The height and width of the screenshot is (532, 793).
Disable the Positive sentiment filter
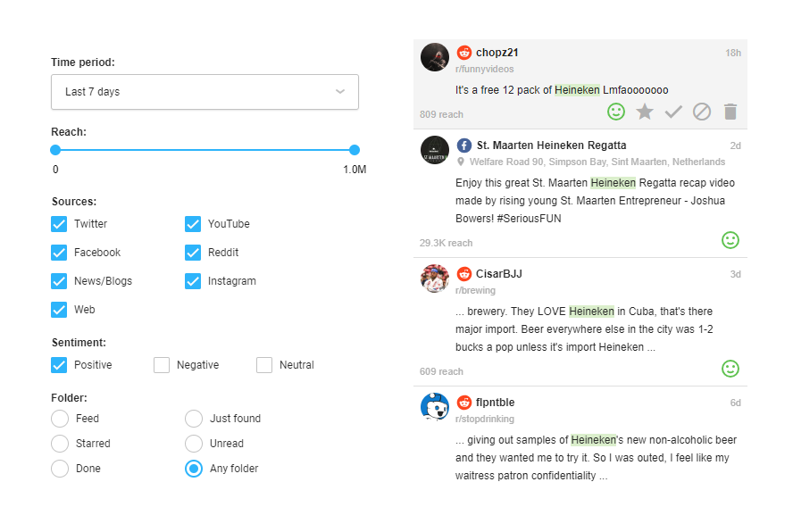(x=59, y=365)
